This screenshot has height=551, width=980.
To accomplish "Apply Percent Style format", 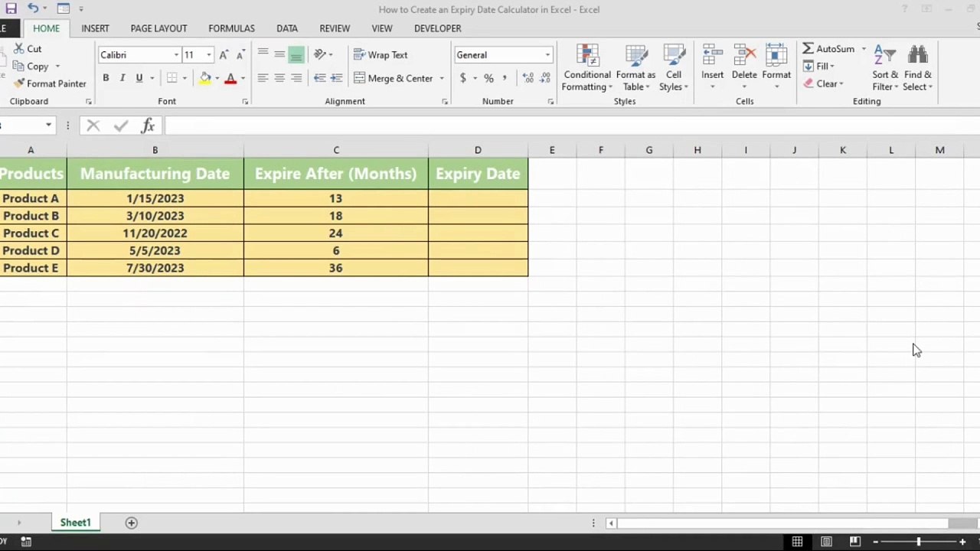I will pyautogui.click(x=488, y=78).
